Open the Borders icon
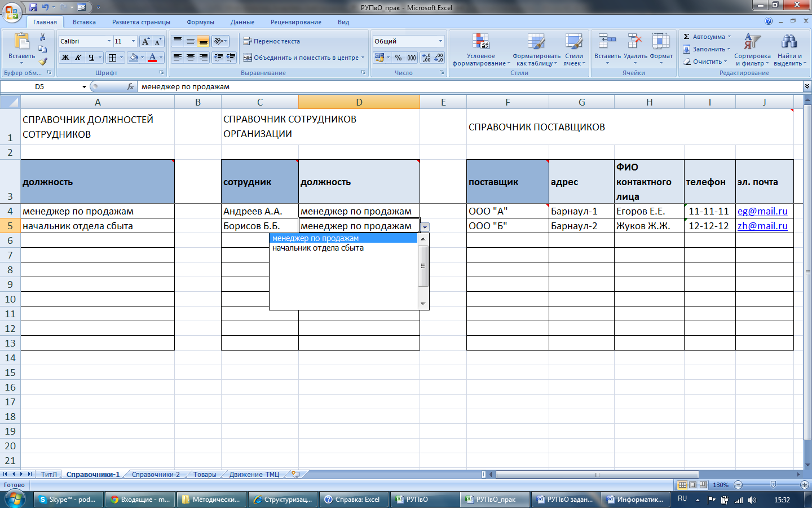The height and width of the screenshot is (508, 812). pos(112,58)
